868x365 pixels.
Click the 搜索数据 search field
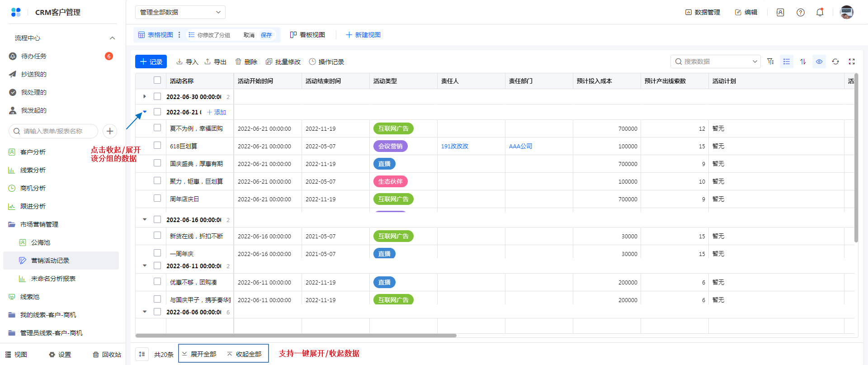[x=714, y=62]
